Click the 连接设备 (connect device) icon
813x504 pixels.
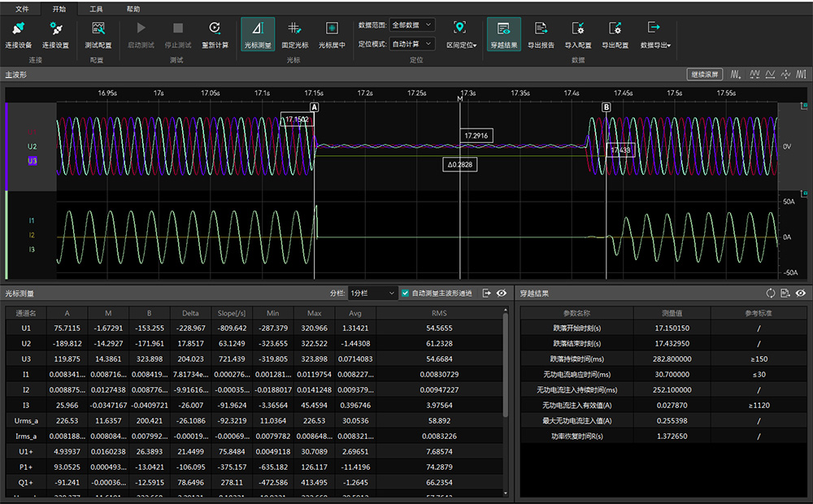pyautogui.click(x=19, y=28)
